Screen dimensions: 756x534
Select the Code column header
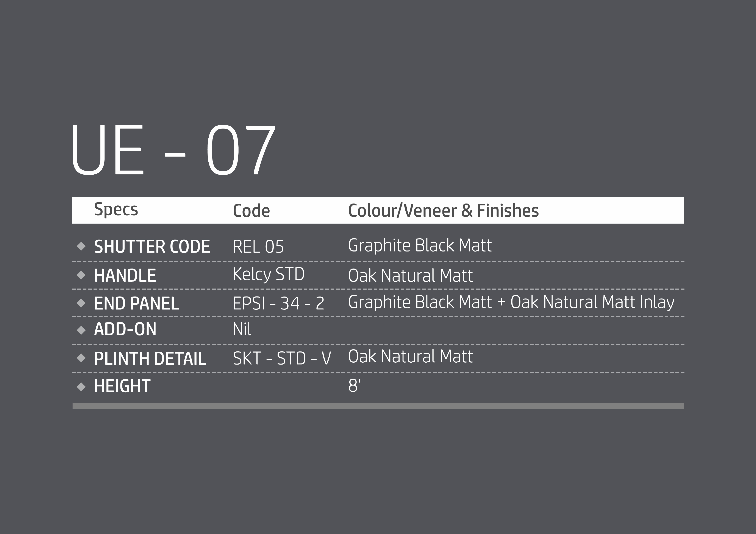(251, 211)
